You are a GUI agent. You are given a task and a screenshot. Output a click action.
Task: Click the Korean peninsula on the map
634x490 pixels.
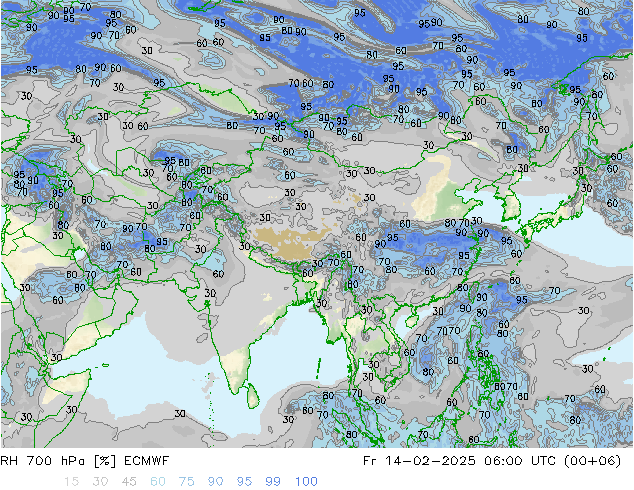(511, 202)
